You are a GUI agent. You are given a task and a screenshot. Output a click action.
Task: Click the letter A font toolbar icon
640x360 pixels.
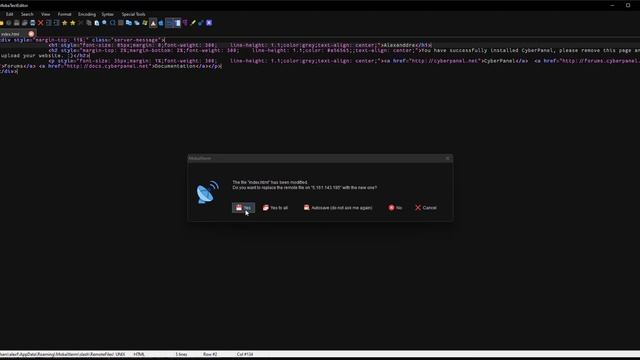pos(153,23)
